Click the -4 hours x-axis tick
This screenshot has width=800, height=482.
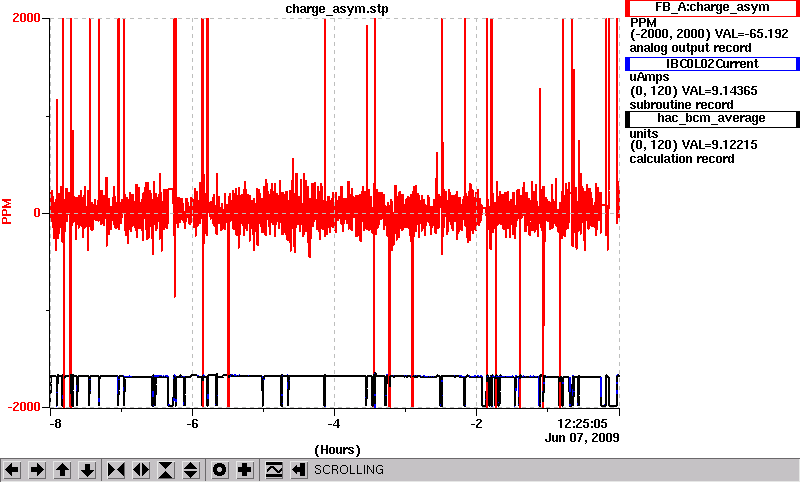[x=334, y=424]
